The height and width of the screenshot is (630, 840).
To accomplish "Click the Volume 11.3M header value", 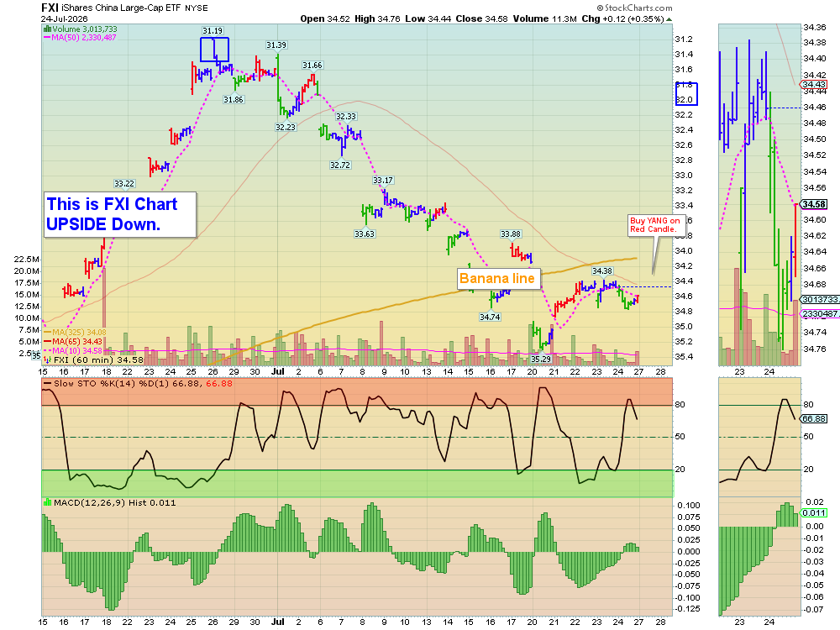I will 545,18.
